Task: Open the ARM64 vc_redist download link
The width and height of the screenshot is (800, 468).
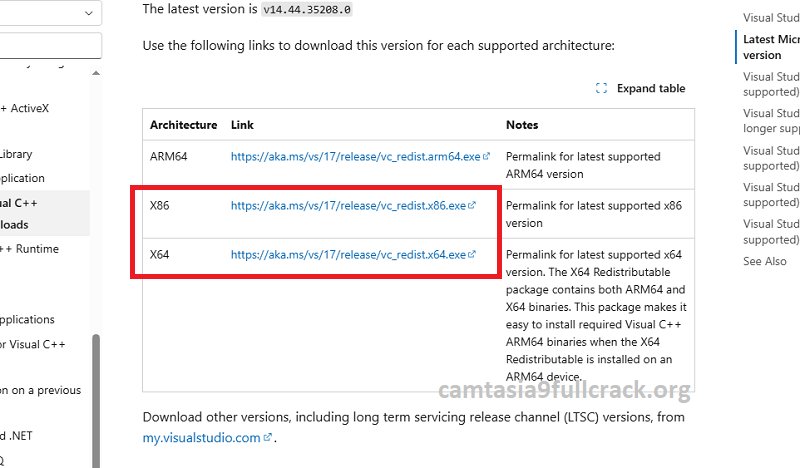Action: coord(360,156)
